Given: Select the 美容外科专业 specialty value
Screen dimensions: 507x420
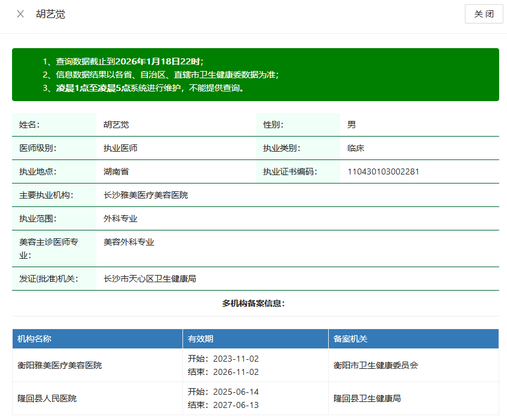Looking at the screenshot, I should pos(129,242).
